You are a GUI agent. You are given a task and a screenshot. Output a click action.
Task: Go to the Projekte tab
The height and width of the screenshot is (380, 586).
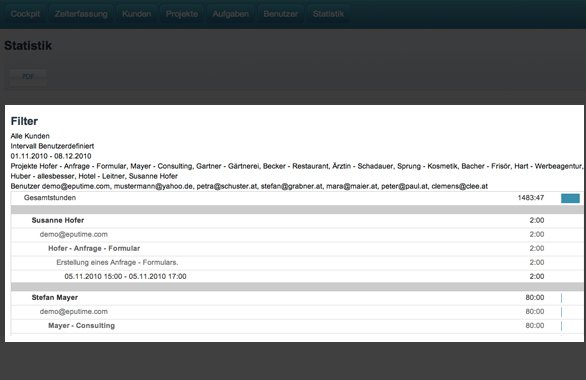click(182, 14)
